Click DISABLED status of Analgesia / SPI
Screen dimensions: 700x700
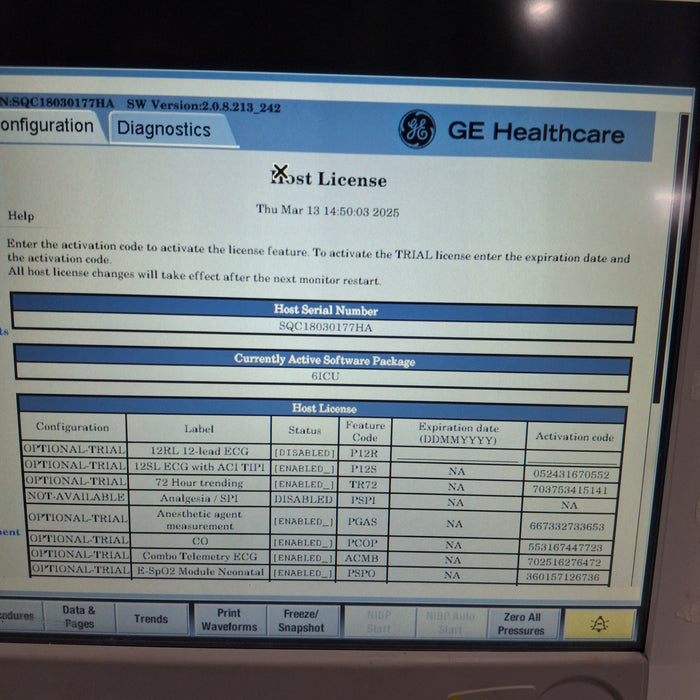[304, 499]
